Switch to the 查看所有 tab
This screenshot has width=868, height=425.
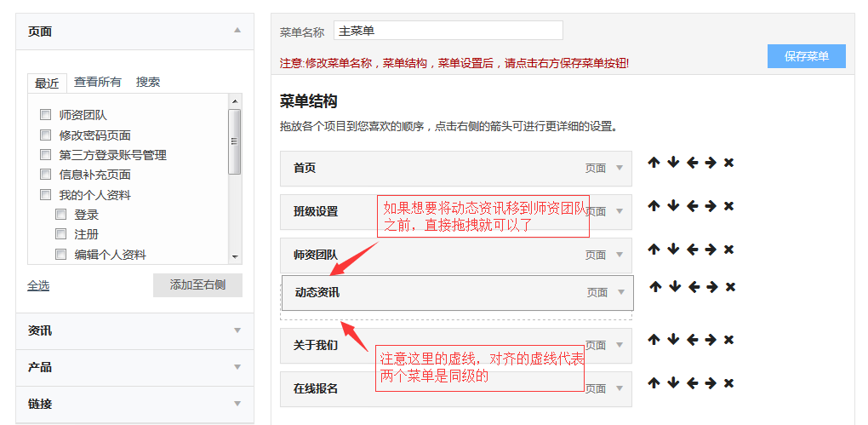pos(97,82)
